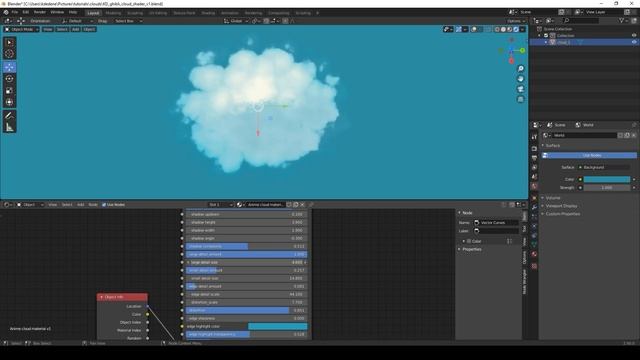Open the Slot 1 material slot dropdown
The height and width of the screenshot is (360, 640).
point(221,204)
